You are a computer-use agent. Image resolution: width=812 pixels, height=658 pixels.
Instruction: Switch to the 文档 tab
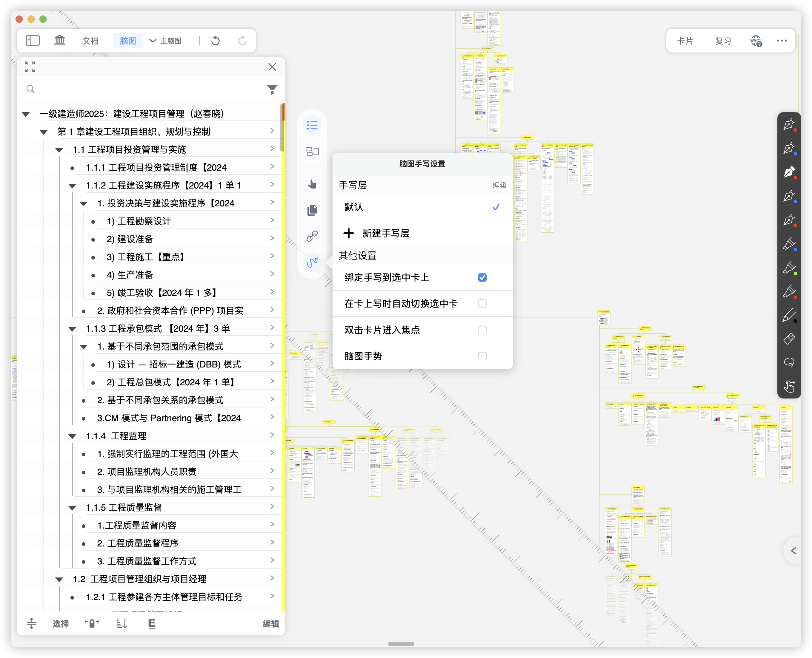point(90,41)
